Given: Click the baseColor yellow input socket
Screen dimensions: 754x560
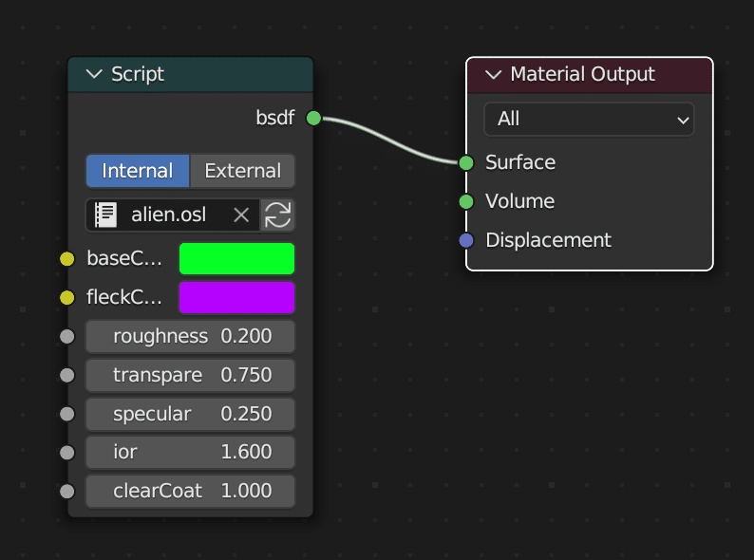Looking at the screenshot, I should point(66,259).
